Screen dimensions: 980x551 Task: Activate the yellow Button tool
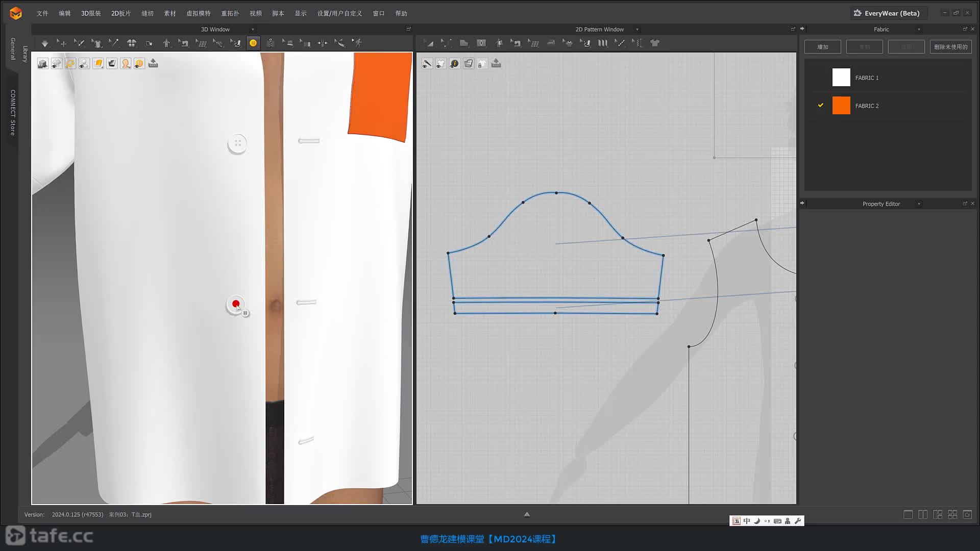point(253,43)
